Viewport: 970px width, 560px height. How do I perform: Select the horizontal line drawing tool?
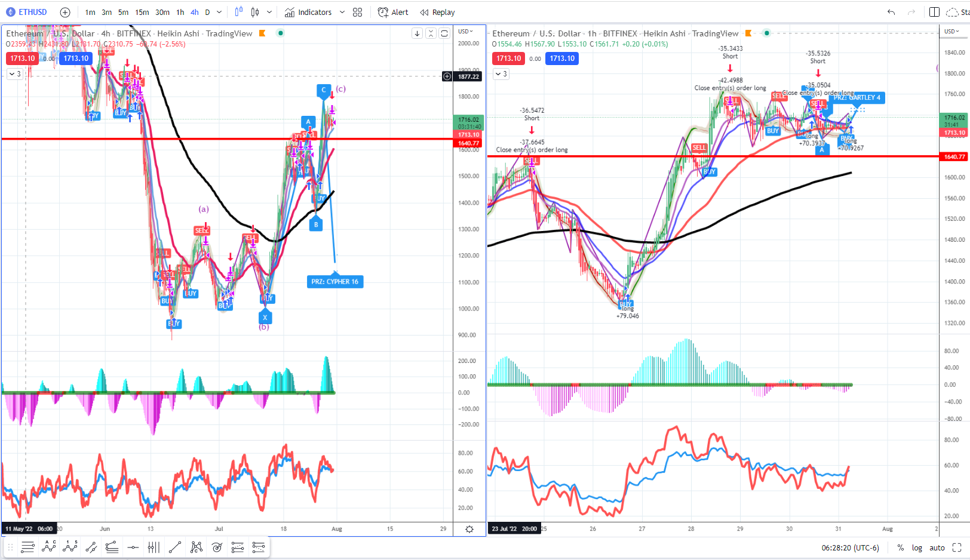[133, 547]
